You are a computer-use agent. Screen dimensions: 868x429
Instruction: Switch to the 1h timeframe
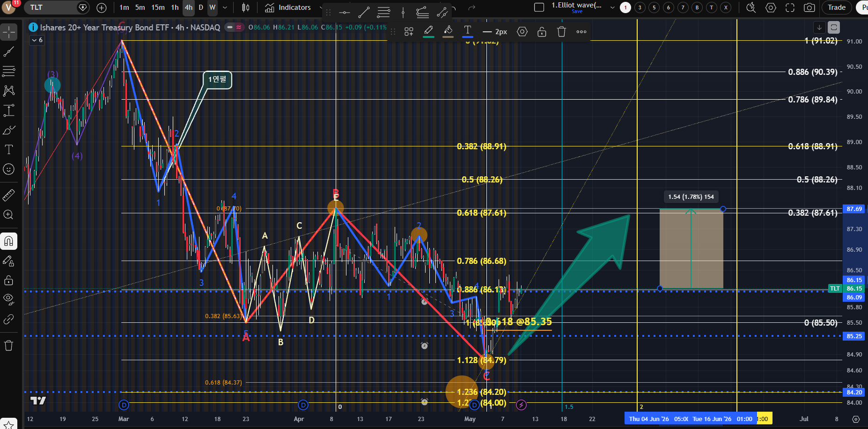click(175, 7)
